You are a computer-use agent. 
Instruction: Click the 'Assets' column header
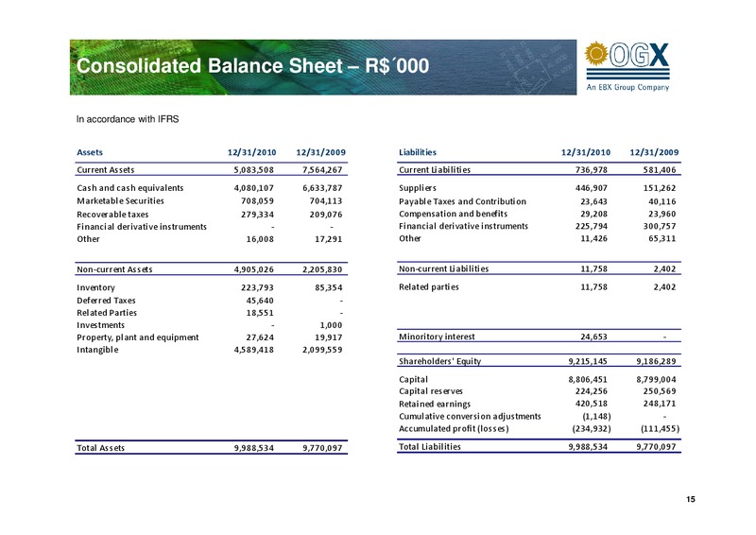[90, 152]
